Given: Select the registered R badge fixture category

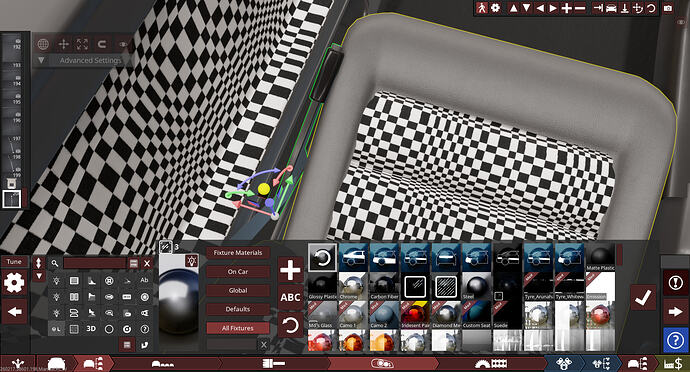Looking at the screenshot, I should click(x=109, y=280).
